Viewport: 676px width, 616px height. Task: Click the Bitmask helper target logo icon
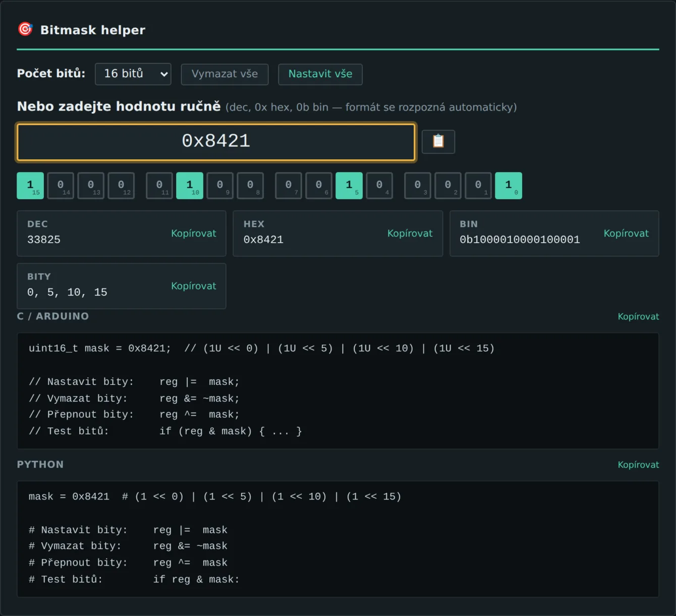pyautogui.click(x=25, y=29)
